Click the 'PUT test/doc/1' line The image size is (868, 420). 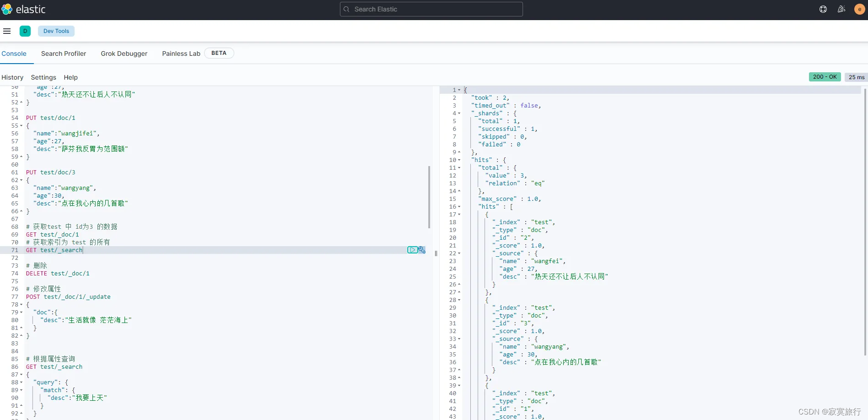coord(51,118)
